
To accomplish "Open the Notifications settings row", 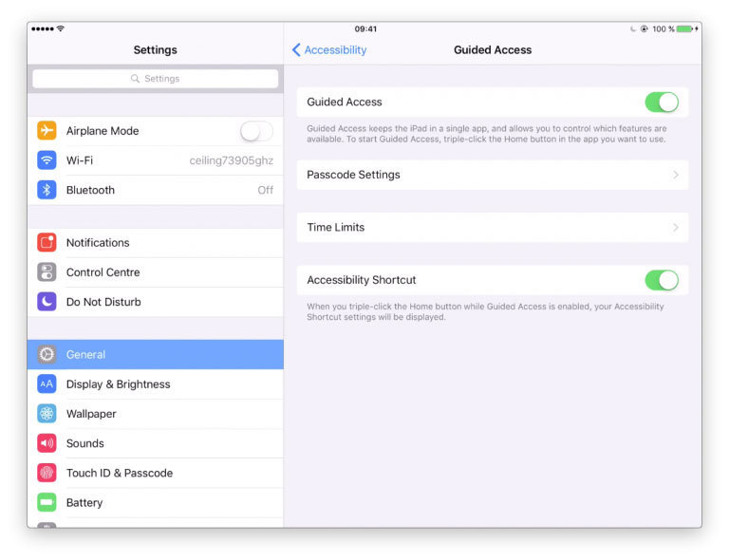I will (x=156, y=243).
